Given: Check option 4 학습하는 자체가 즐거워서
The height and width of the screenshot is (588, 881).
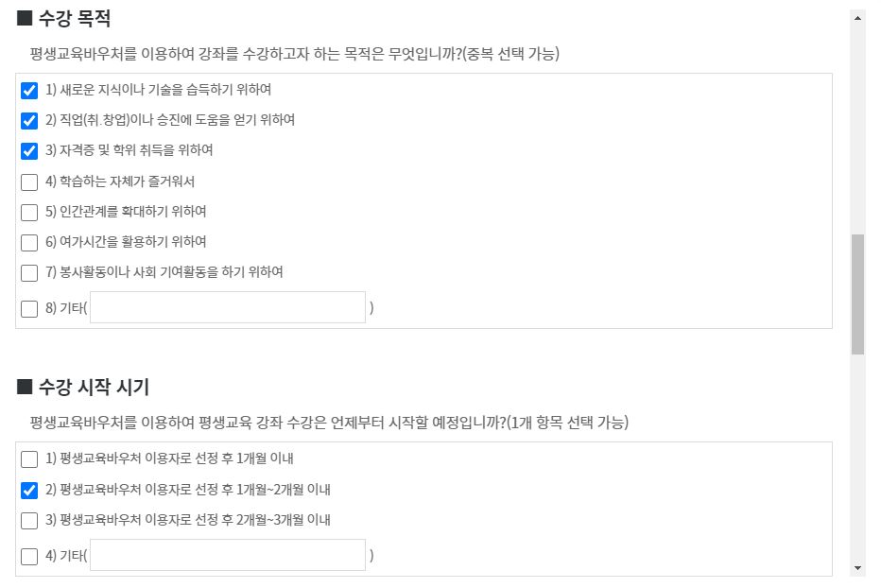Looking at the screenshot, I should tap(29, 182).
